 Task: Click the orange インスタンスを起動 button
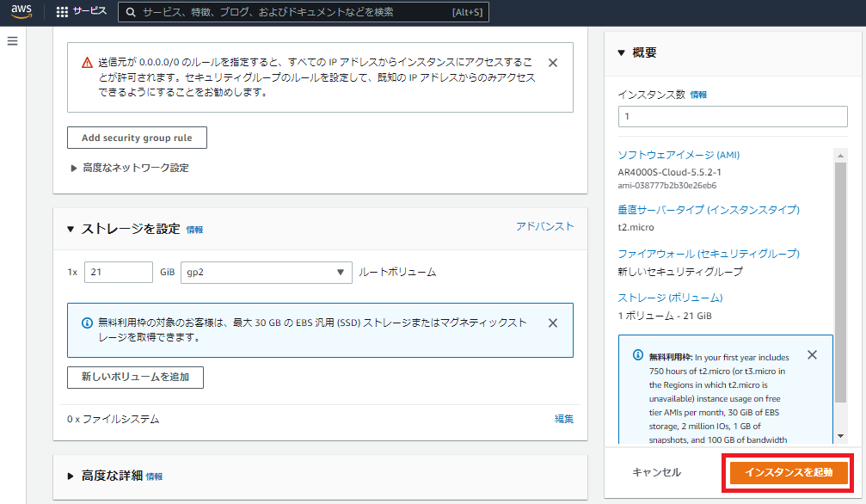point(789,472)
